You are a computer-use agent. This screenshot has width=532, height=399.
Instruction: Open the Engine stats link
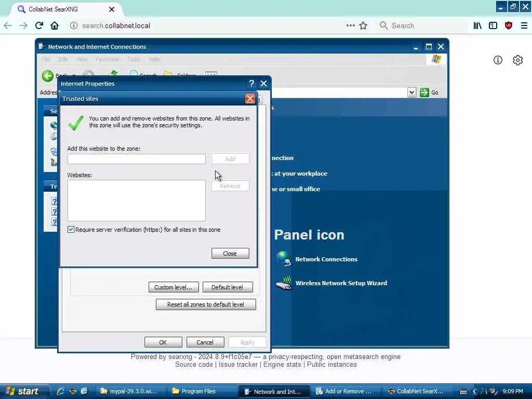[282, 364]
